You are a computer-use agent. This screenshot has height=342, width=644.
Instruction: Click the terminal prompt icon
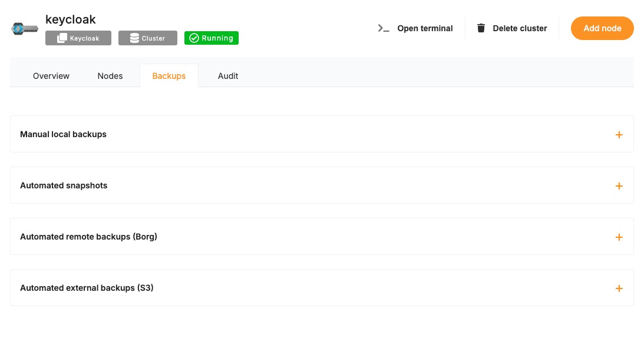(x=384, y=28)
